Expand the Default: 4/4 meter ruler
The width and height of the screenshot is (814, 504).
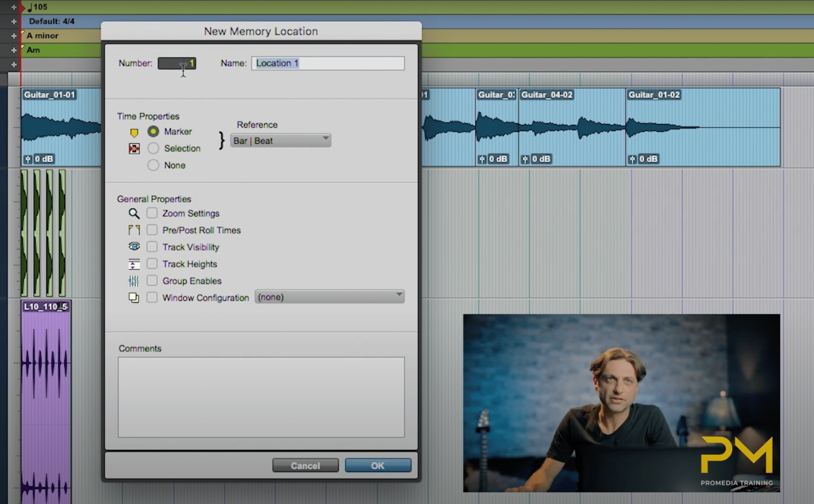(14, 21)
